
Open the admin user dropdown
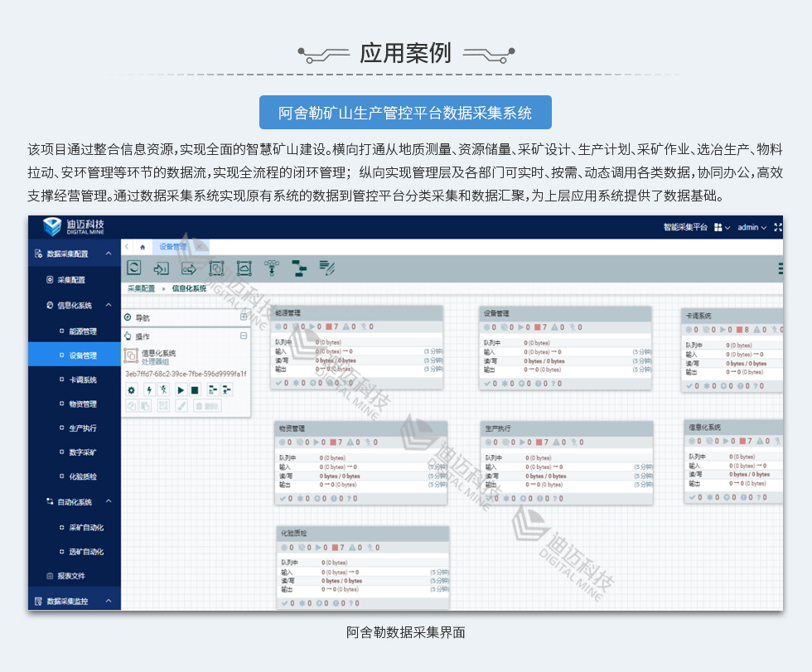tap(752, 227)
